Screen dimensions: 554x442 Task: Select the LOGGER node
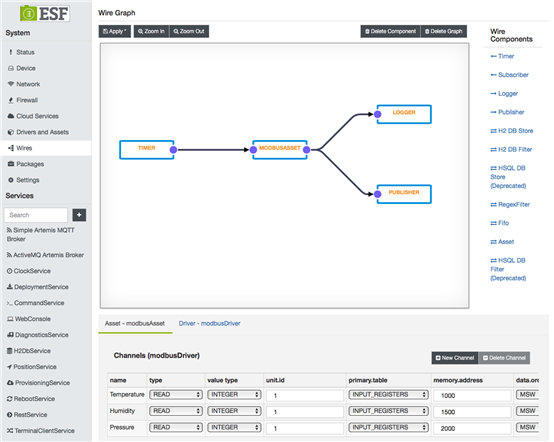point(404,114)
